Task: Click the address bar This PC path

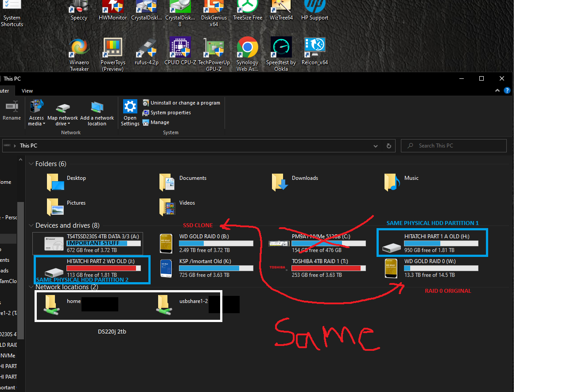Action: [28, 146]
